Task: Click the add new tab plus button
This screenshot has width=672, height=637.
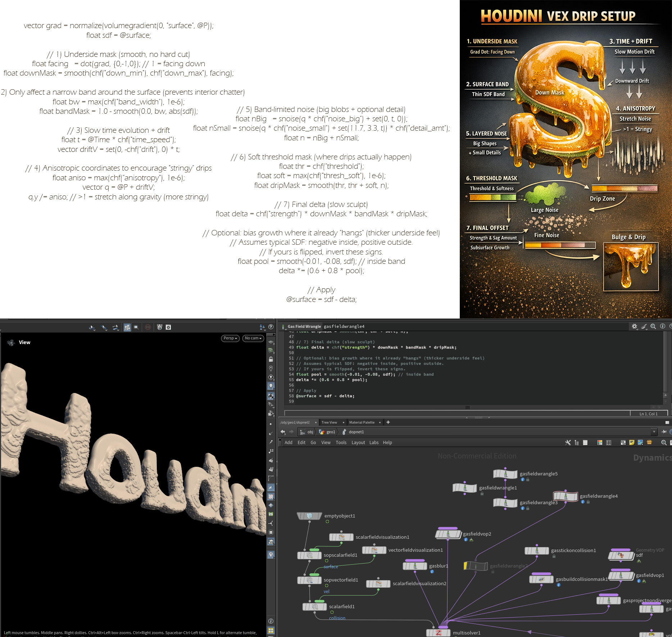Action: tap(388, 423)
